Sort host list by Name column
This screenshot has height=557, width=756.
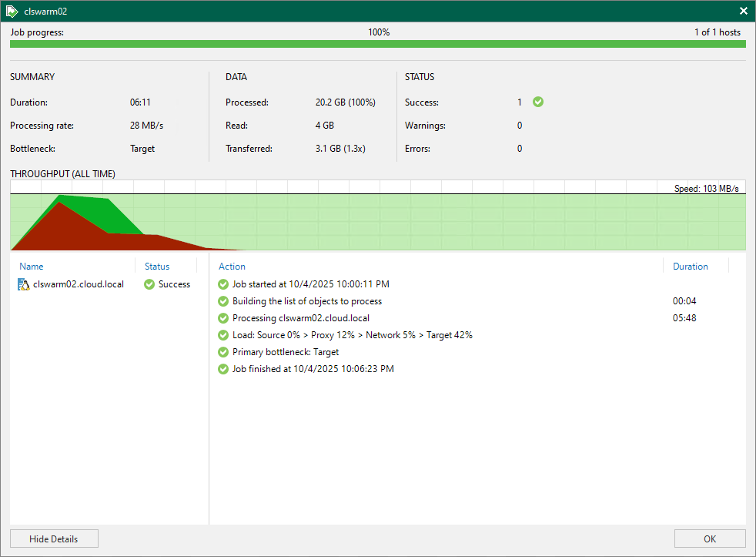(x=32, y=267)
